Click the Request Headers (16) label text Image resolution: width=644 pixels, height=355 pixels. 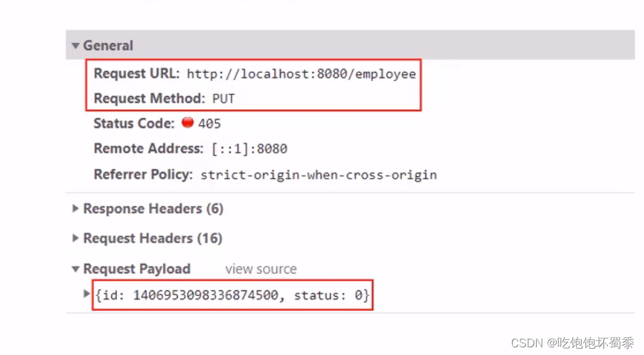(x=153, y=238)
